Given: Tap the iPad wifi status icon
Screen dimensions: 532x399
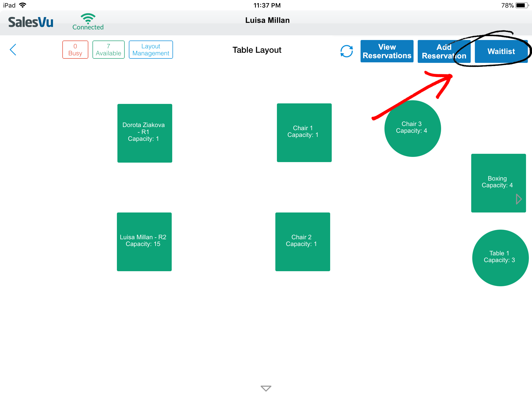Looking at the screenshot, I should coord(23,5).
